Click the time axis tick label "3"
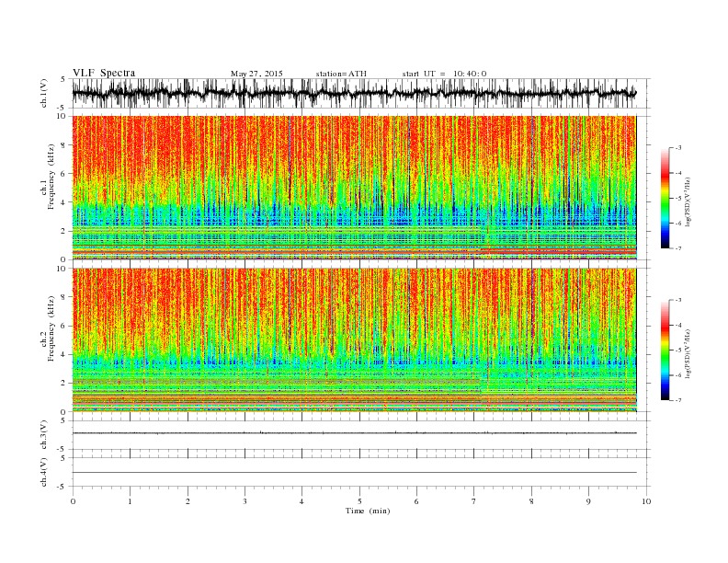Image resolution: width=728 pixels, height=563 pixels. pos(245,501)
